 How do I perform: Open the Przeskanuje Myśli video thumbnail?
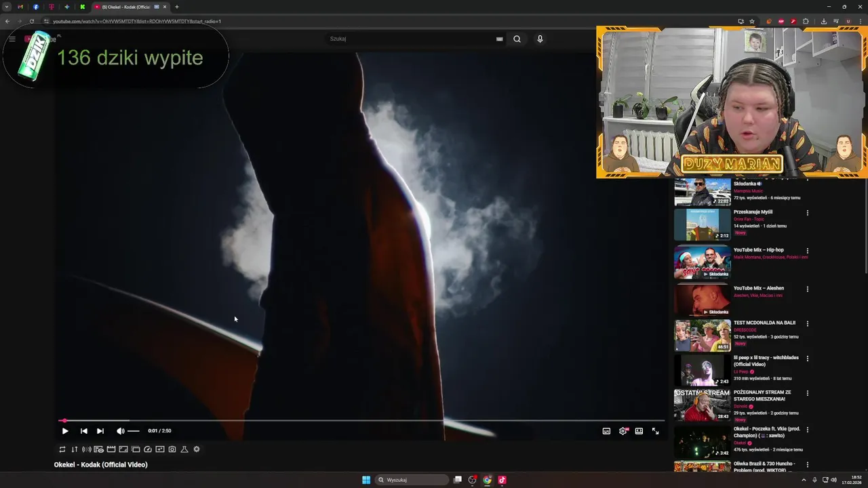click(x=703, y=224)
